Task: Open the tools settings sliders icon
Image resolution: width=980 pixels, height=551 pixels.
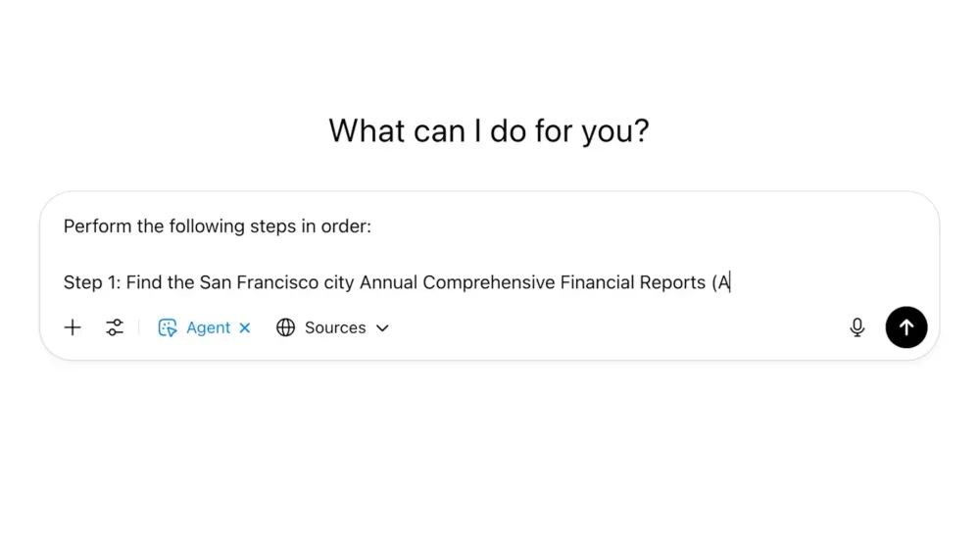Action: click(115, 327)
